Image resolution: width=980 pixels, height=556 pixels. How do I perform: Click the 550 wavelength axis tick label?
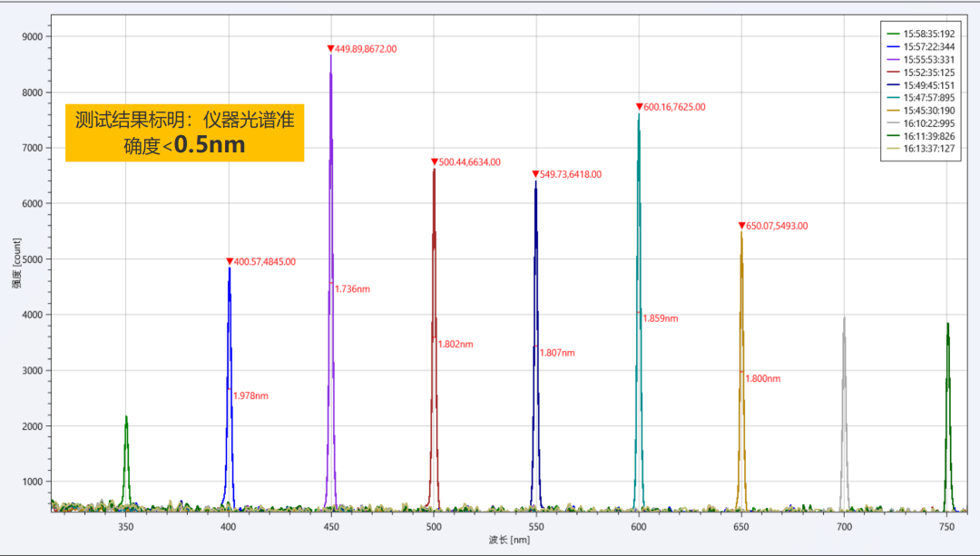coord(536,527)
